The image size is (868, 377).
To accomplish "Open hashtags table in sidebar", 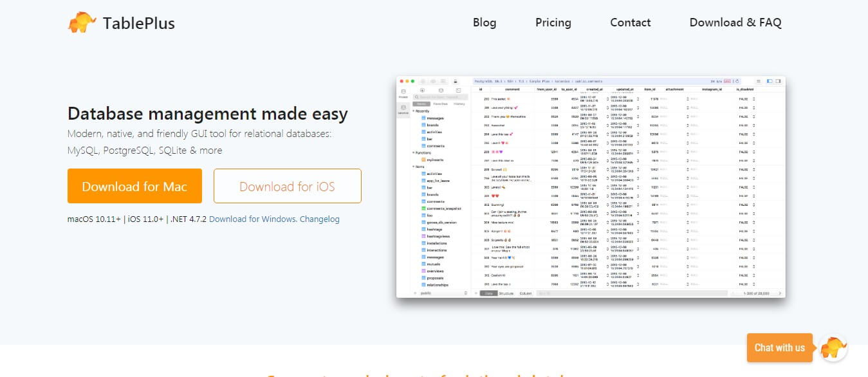I will (x=434, y=229).
